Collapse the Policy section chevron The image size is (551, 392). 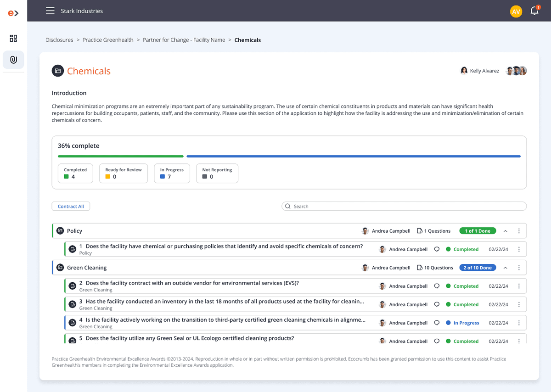pyautogui.click(x=506, y=231)
